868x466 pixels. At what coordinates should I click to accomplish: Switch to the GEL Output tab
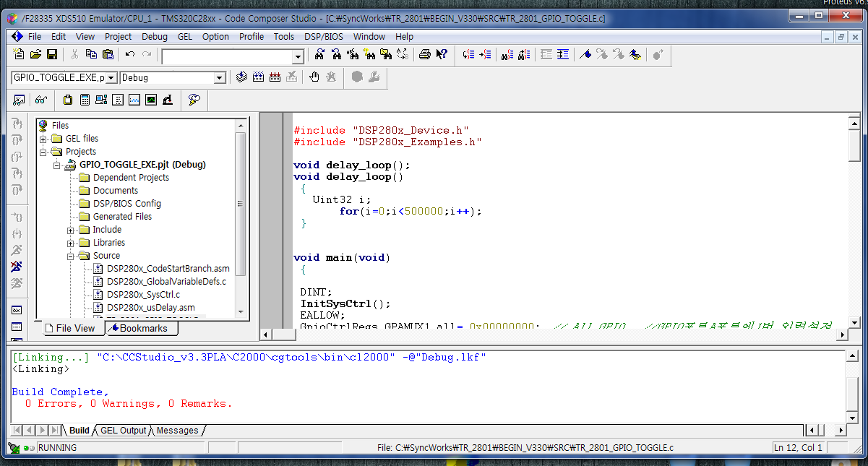coord(123,431)
